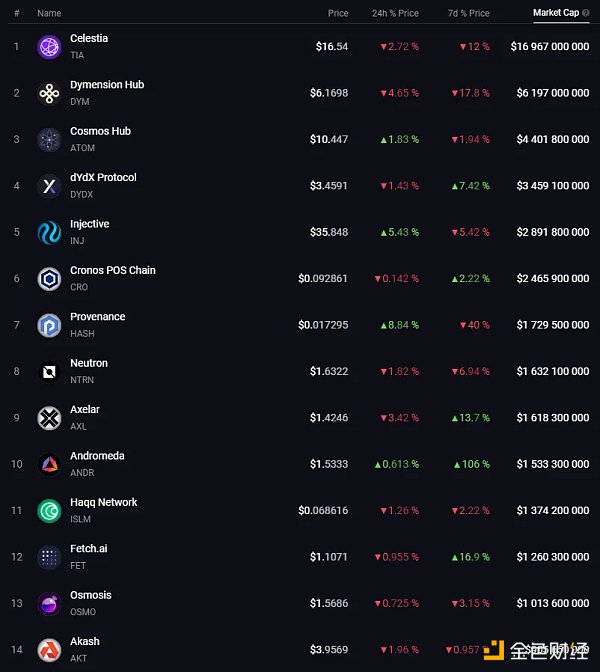The image size is (600, 672).
Task: Click the Haqq Network ISLM logo
Action: (x=49, y=511)
